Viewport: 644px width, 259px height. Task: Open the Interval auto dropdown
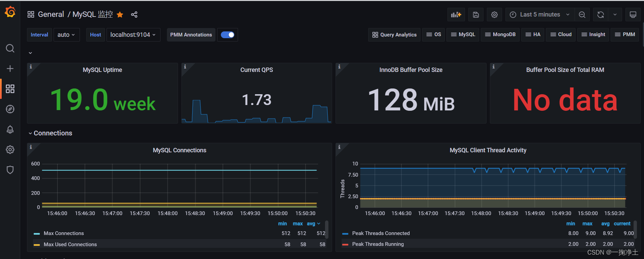point(66,35)
